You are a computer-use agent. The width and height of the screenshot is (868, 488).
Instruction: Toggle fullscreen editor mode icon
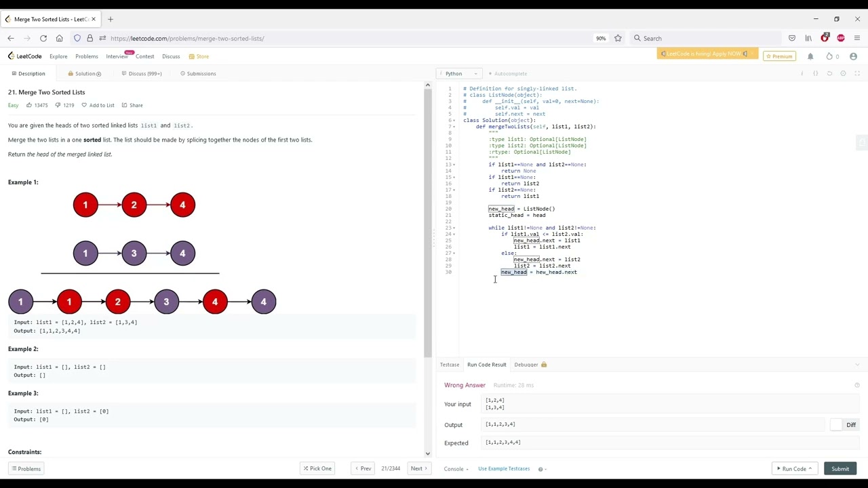point(856,73)
